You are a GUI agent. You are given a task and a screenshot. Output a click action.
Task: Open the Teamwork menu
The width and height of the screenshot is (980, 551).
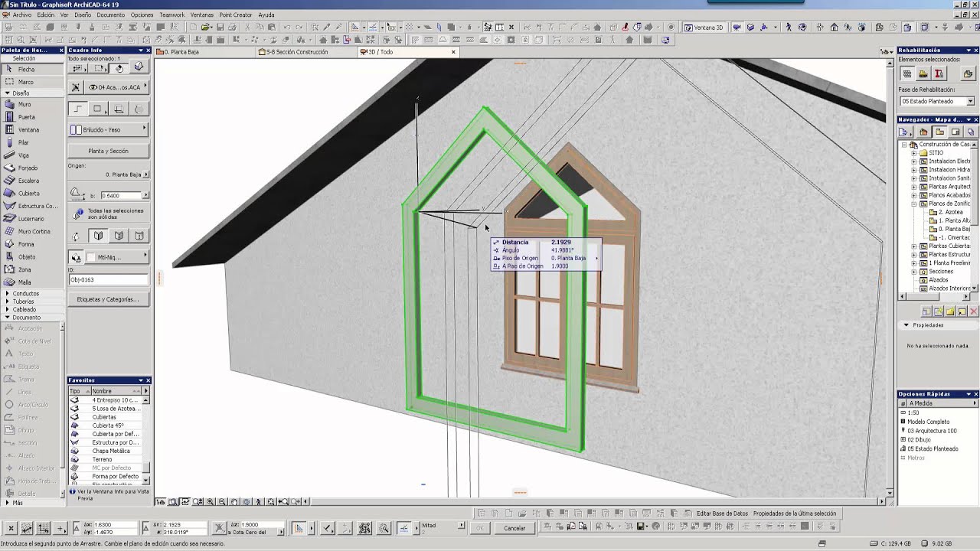(172, 15)
